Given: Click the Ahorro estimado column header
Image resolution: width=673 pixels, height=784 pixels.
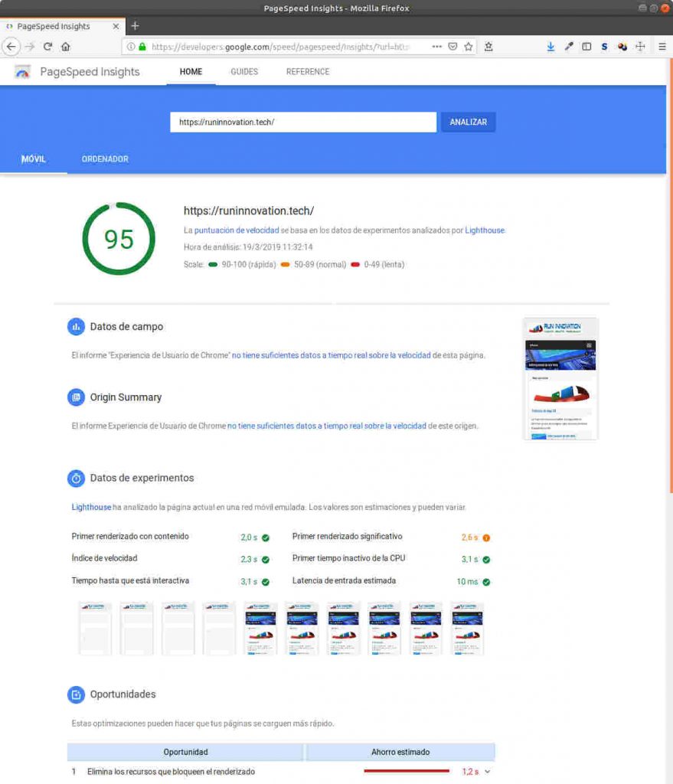Looking at the screenshot, I should coord(400,752).
